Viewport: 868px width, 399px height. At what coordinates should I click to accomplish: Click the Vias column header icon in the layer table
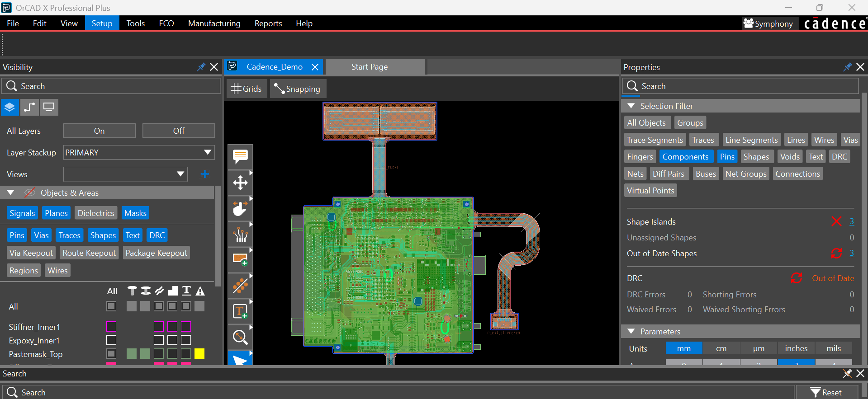click(x=146, y=291)
